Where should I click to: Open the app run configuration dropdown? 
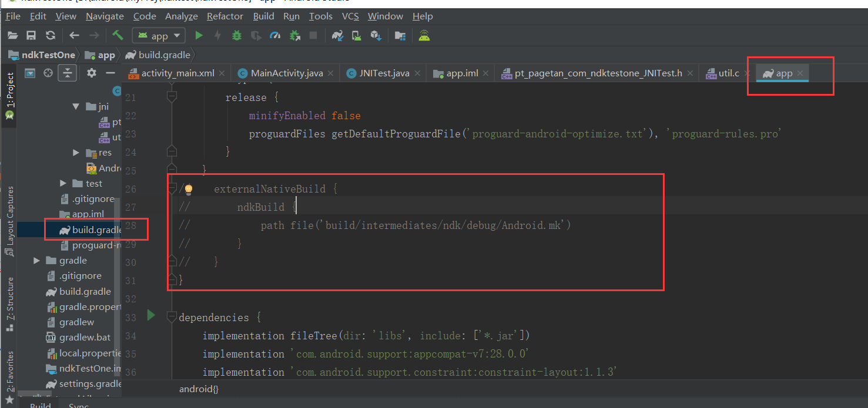(x=159, y=36)
